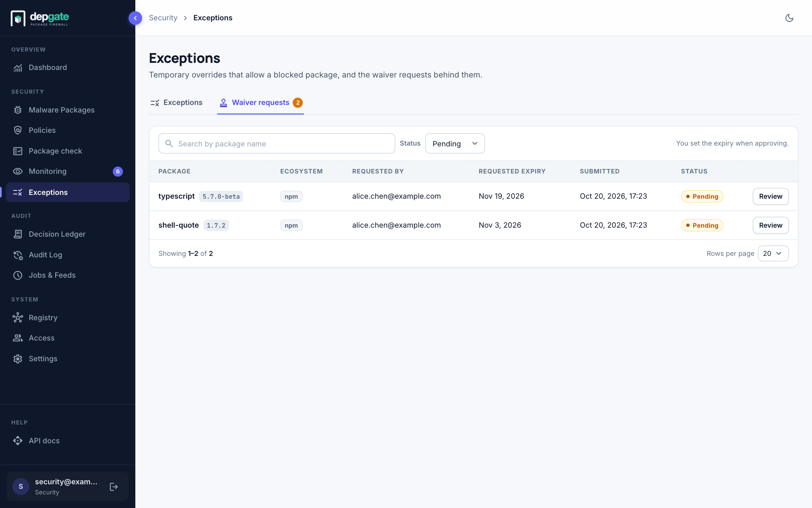Click the Exceptions tab icon

tap(155, 103)
